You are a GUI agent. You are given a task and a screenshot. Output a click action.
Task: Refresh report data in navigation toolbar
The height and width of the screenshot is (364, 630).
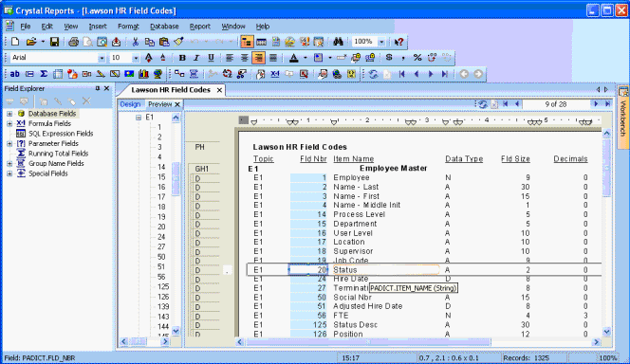(373, 74)
